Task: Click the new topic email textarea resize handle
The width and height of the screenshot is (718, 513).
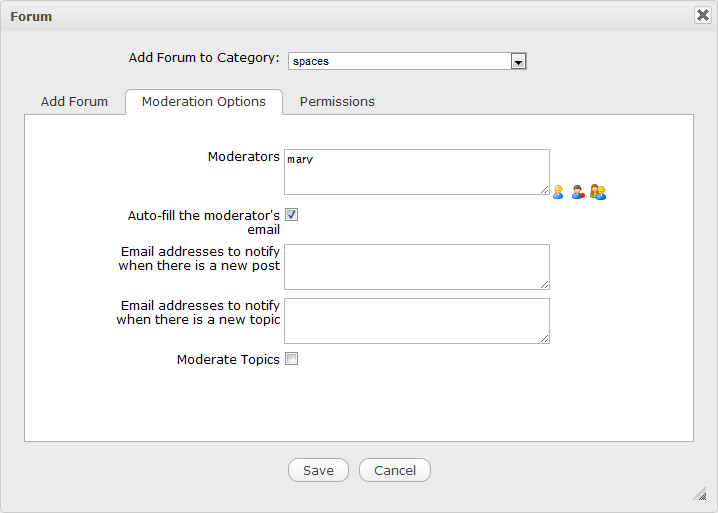Action: point(544,338)
